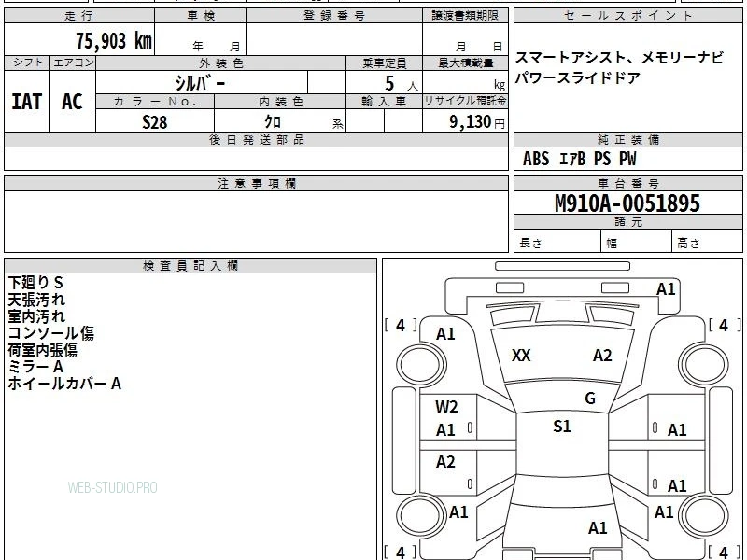
Task: Select the セールスポイント header
Action: [x=627, y=16]
